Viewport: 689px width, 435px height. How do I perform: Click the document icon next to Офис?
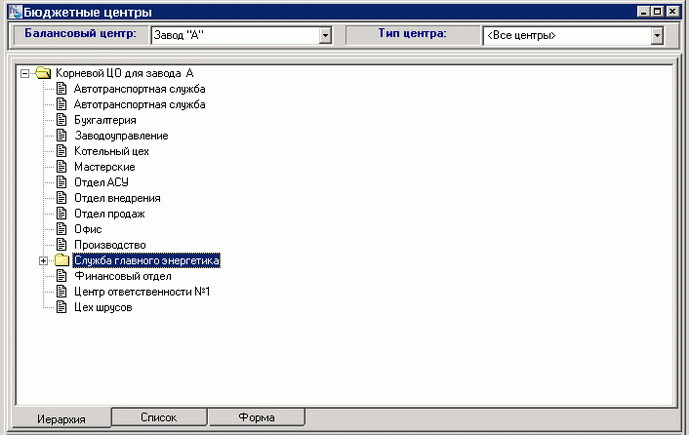tap(62, 229)
